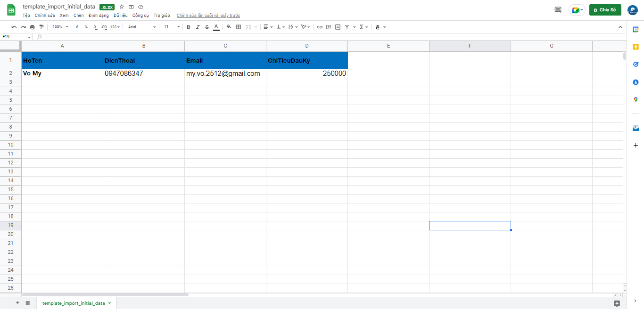Format as currency

77,27
